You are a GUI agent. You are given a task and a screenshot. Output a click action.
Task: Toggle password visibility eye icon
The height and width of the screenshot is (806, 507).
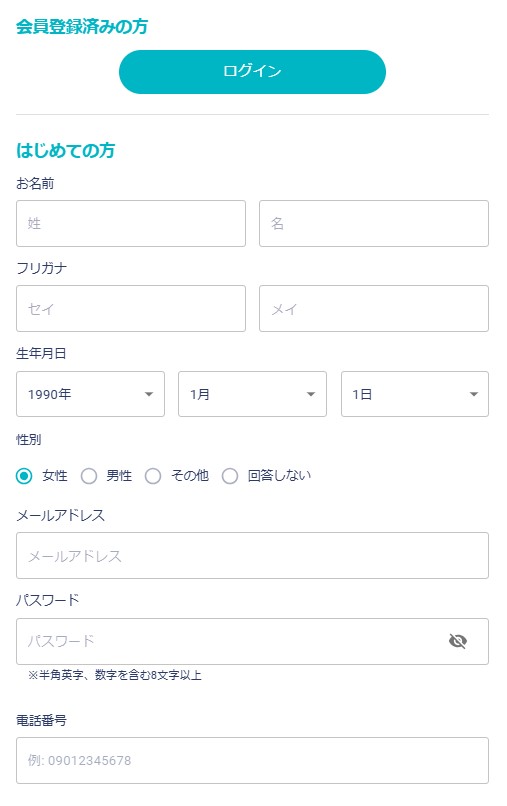click(x=457, y=641)
